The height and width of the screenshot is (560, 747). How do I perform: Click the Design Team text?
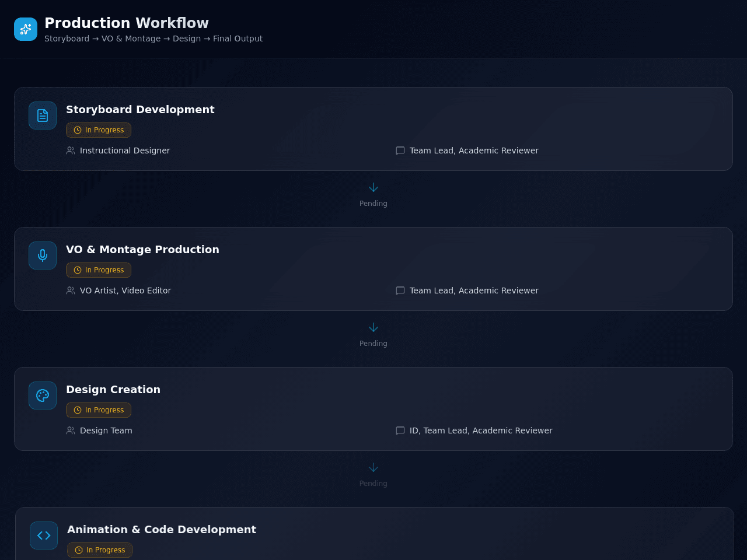(106, 430)
